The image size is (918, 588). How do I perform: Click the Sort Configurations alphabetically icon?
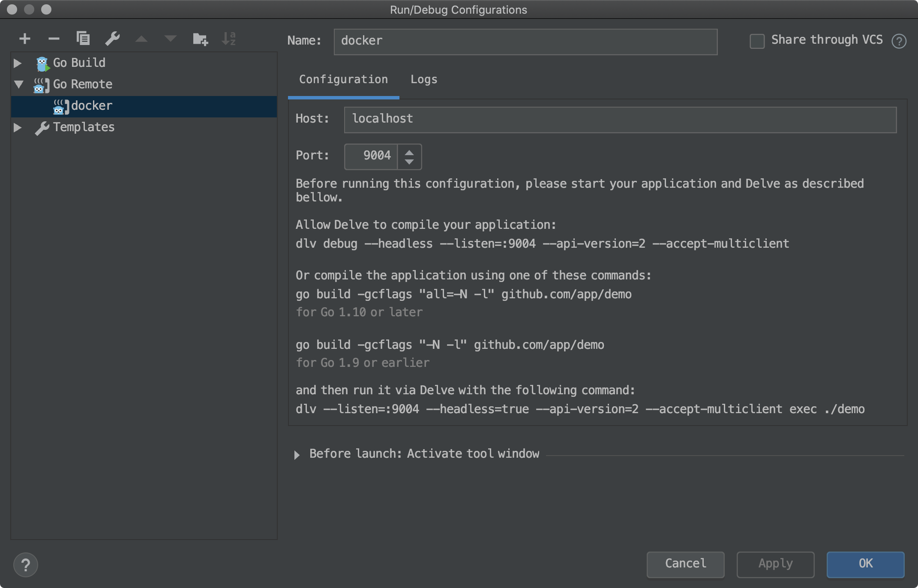point(229,39)
